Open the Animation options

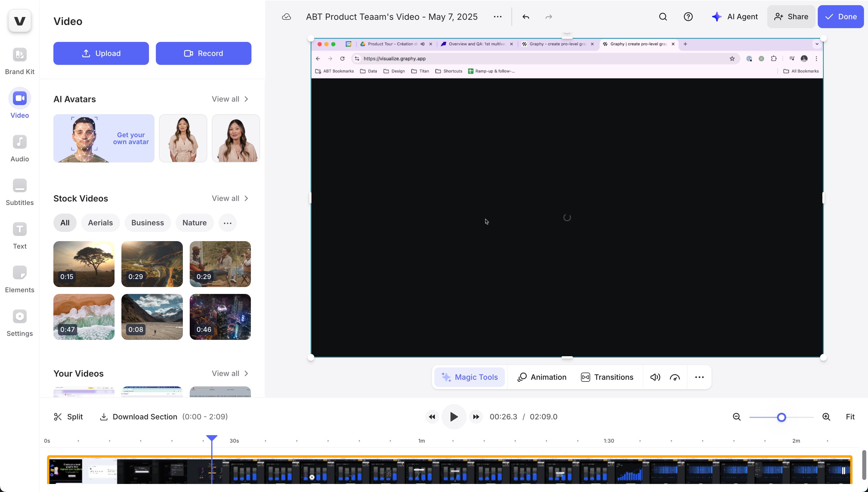coord(542,377)
